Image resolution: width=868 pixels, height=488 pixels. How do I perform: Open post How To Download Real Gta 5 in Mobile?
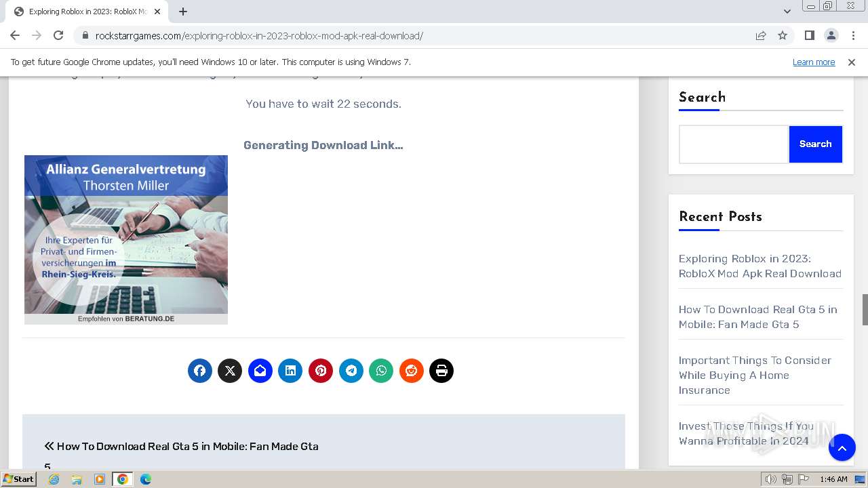coord(758,317)
